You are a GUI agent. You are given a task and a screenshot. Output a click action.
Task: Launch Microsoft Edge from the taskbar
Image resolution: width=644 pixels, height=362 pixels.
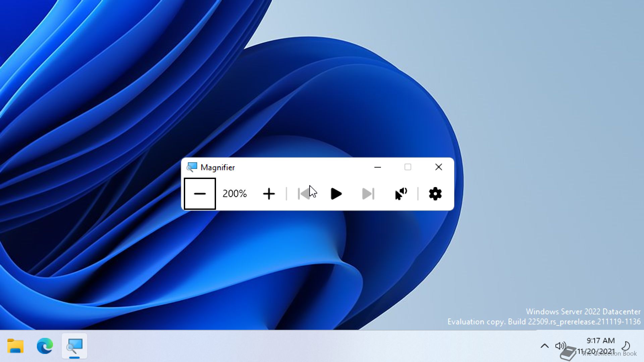(x=45, y=346)
